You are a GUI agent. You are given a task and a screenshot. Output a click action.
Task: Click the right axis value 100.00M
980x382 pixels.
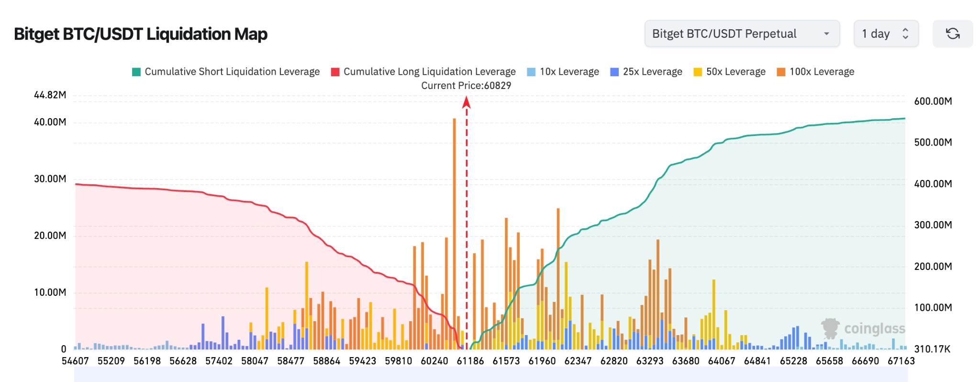pos(933,308)
